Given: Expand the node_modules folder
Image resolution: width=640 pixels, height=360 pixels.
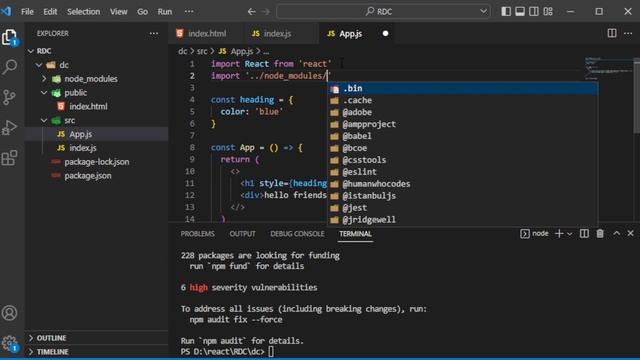Looking at the screenshot, I should click(44, 79).
